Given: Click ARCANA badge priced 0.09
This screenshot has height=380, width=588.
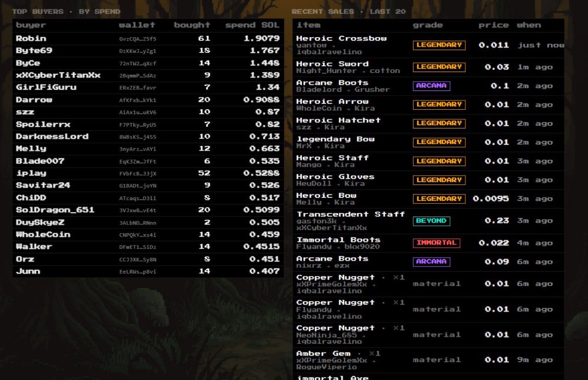Looking at the screenshot, I should 431,262.
